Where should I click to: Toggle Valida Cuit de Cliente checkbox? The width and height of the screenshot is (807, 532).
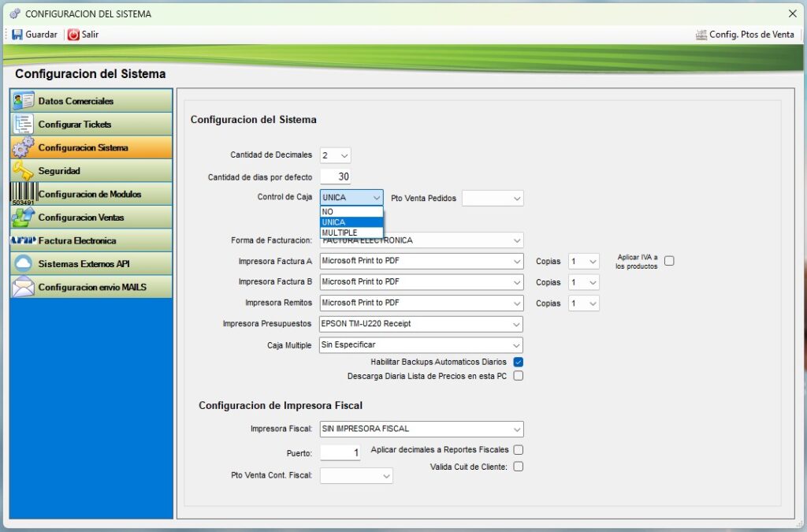(519, 467)
